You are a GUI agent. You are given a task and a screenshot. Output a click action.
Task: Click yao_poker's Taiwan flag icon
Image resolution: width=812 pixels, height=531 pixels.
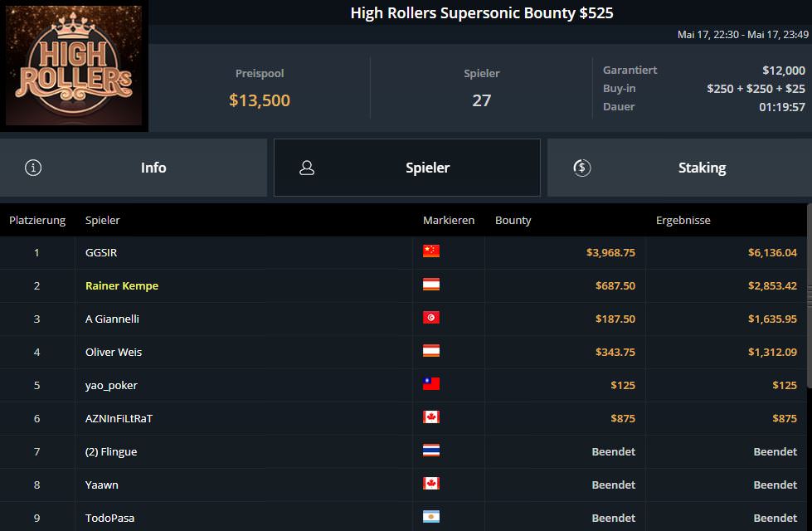point(431,384)
